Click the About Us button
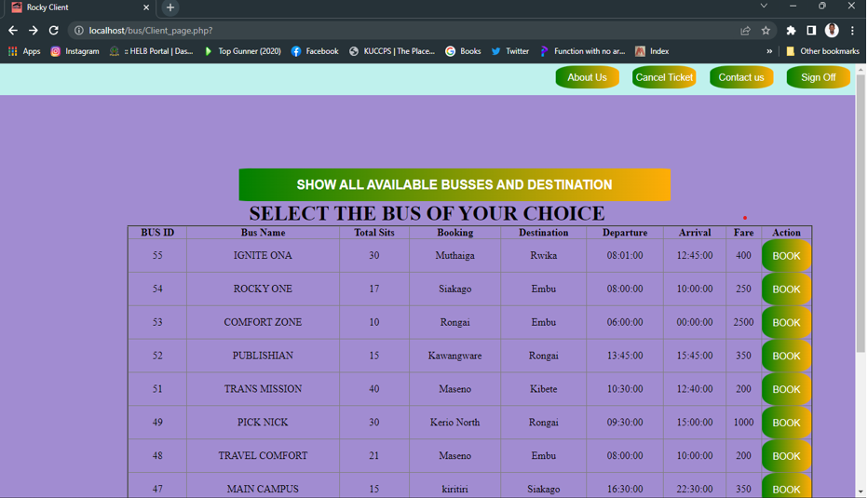The image size is (868, 498). pos(587,77)
